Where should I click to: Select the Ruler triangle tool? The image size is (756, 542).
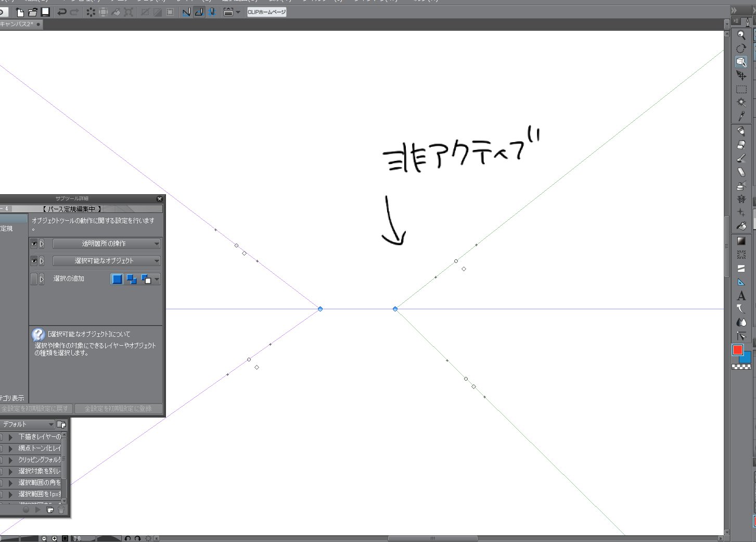pos(741,282)
